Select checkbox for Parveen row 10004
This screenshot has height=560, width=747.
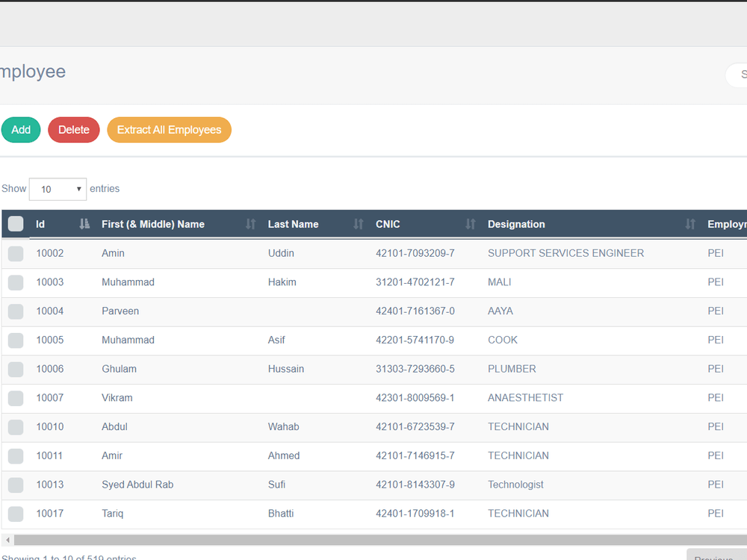[16, 311]
